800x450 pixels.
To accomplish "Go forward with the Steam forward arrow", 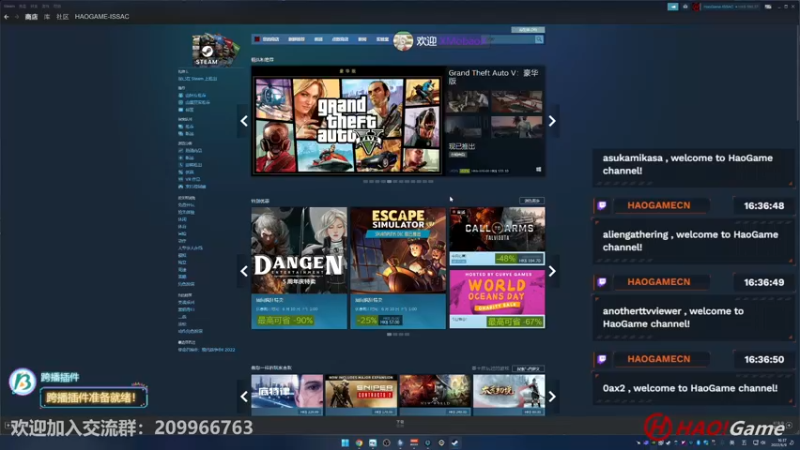I will pos(16,17).
